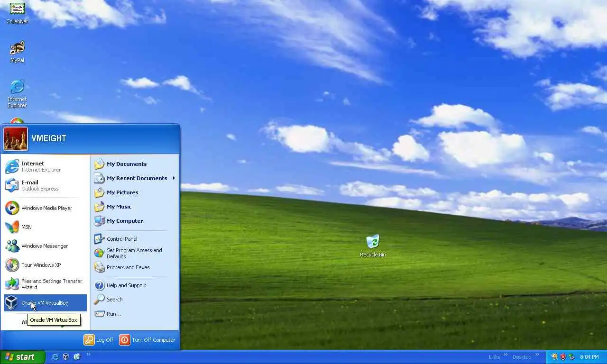
Task: Open Help and Support
Action: (x=135, y=285)
